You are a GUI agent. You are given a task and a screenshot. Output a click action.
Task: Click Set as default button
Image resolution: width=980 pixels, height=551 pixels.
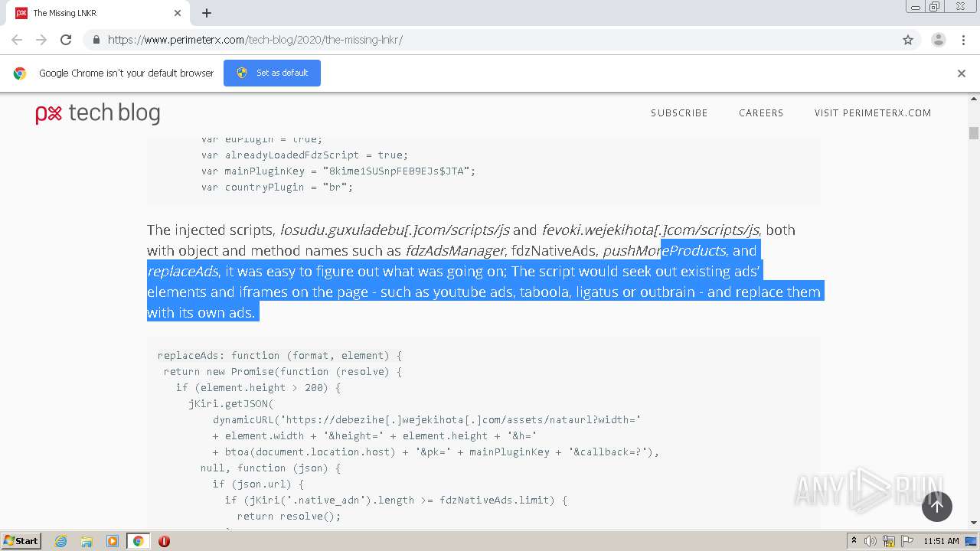point(272,73)
